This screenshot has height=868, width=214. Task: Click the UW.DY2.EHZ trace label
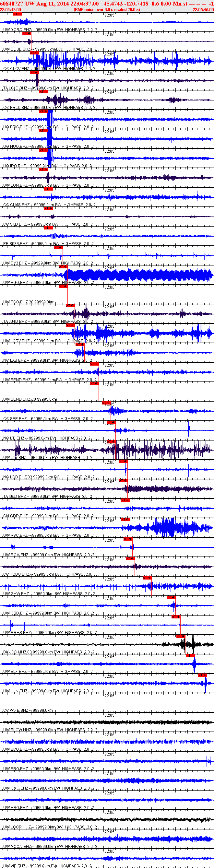(x=48, y=264)
